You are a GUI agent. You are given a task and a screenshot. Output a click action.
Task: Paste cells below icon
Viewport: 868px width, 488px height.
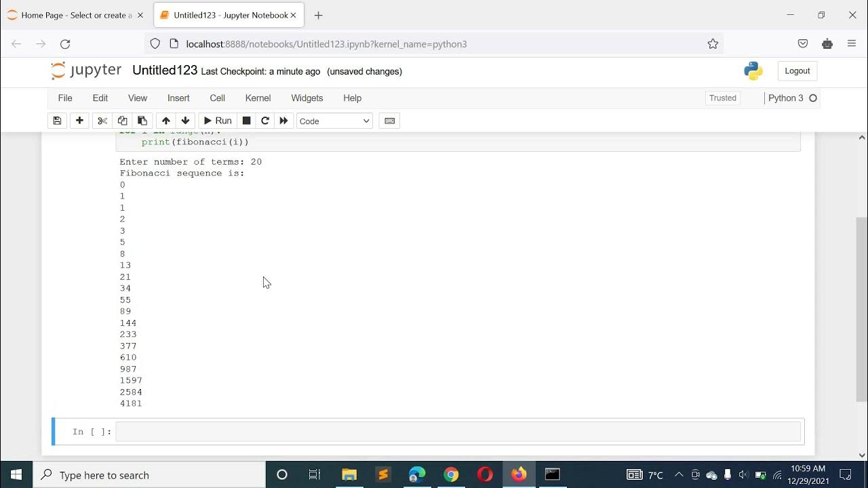pyautogui.click(x=142, y=121)
